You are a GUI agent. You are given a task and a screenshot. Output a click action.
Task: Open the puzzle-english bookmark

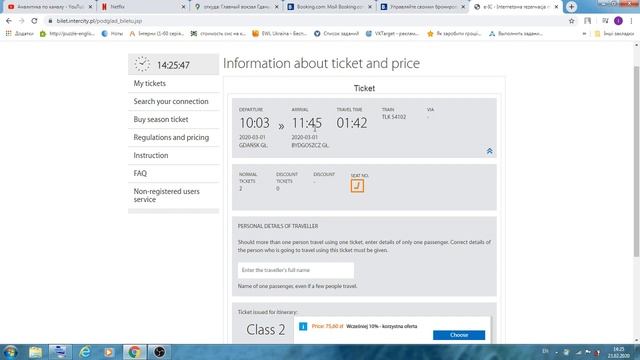tap(67, 34)
